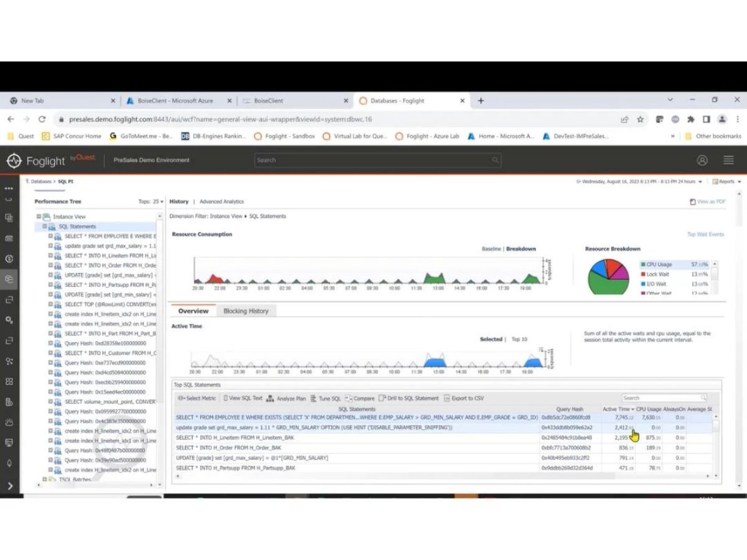The height and width of the screenshot is (560, 747).
Task: Collapse the SQL Statements tree node
Action: 45,226
